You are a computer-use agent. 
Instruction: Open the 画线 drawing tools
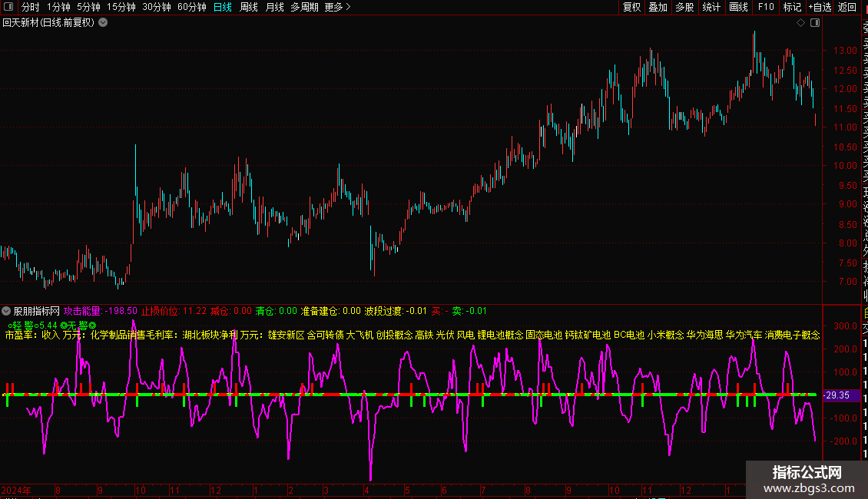pos(738,7)
